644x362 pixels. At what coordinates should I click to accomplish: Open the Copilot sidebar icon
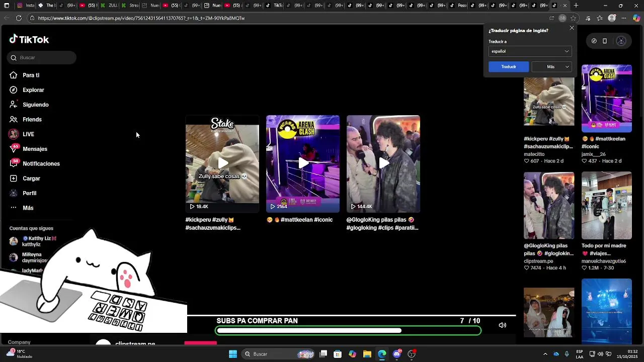[636, 18]
